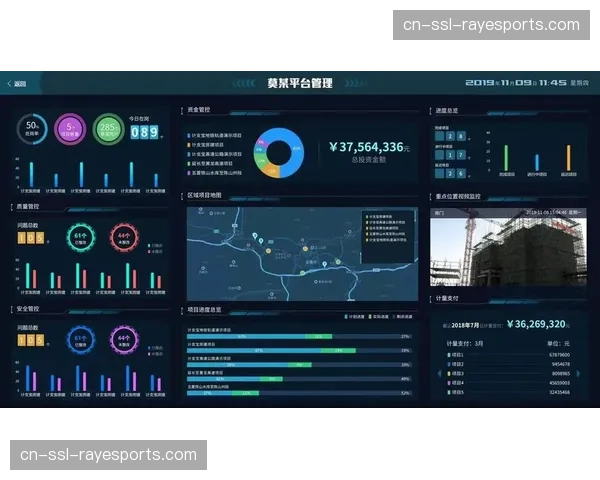This screenshot has width=600, height=480.
Task: Click the green 285 circle indicator
Action: point(108,129)
